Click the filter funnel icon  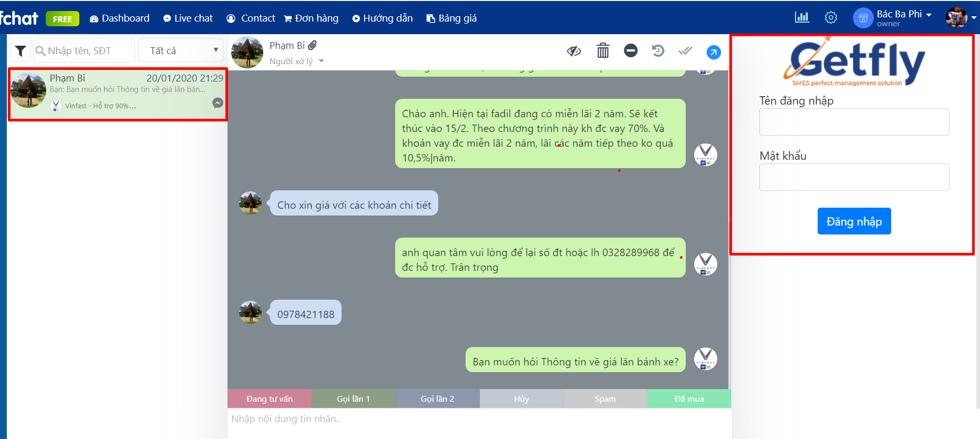(20, 51)
